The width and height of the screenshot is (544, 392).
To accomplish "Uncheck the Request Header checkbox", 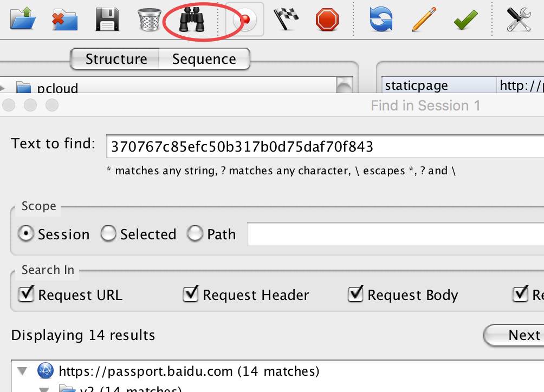I will 191,295.
